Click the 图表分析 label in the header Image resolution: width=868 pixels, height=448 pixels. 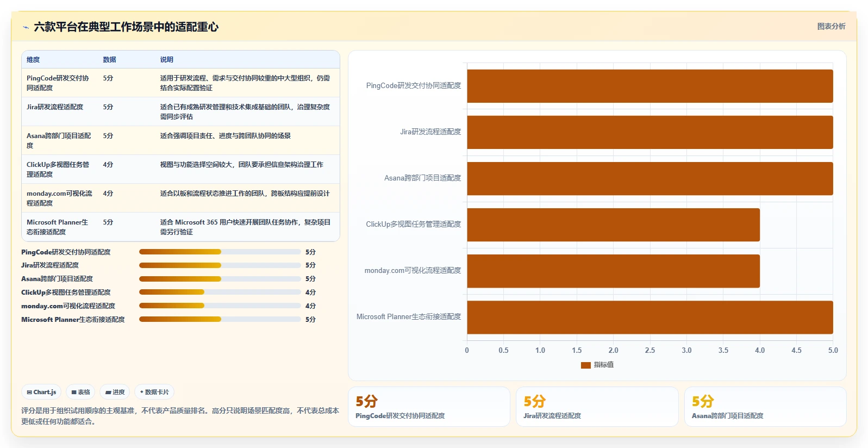pos(831,26)
